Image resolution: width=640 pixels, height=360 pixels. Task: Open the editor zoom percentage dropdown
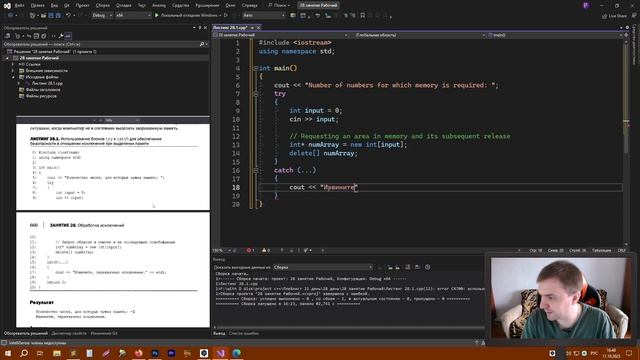[221, 250]
